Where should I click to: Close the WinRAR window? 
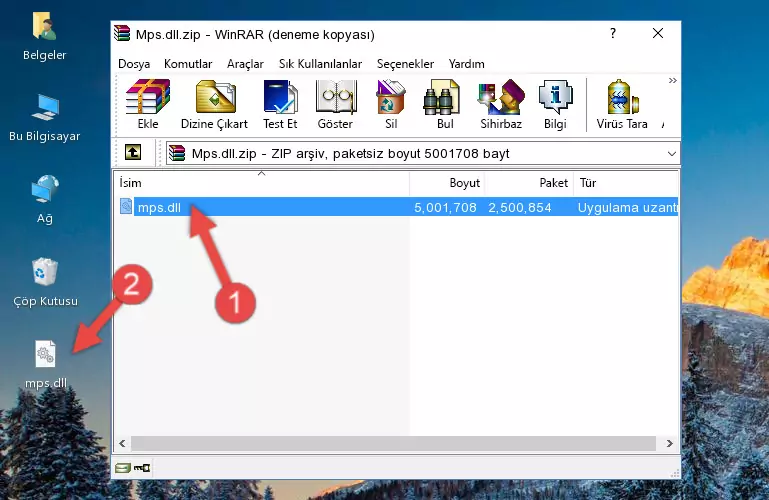pos(658,33)
